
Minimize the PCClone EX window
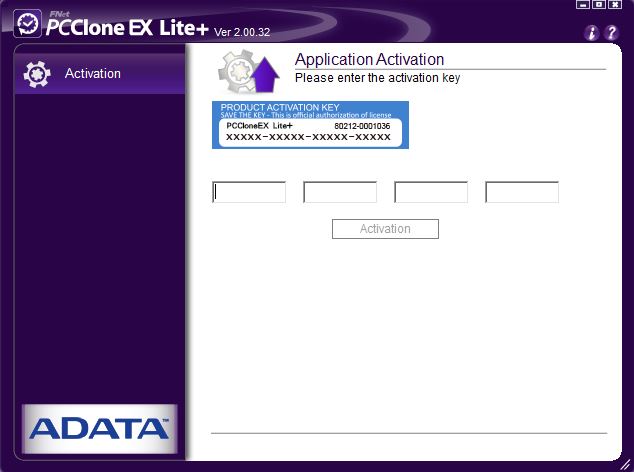point(582,4)
